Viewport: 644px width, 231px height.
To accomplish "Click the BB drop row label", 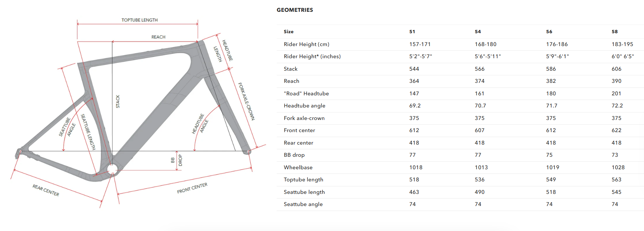I will click(294, 155).
